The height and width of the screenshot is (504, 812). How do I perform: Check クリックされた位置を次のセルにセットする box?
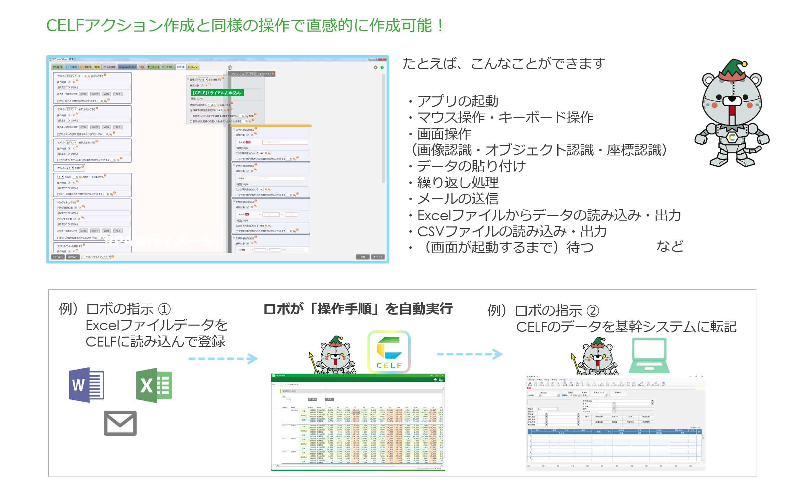click(x=58, y=101)
